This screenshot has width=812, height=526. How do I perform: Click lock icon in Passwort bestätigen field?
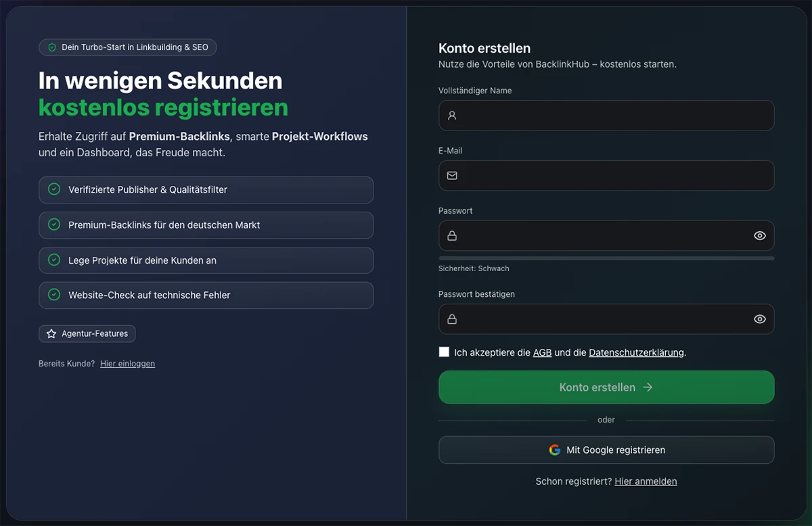[x=452, y=319]
